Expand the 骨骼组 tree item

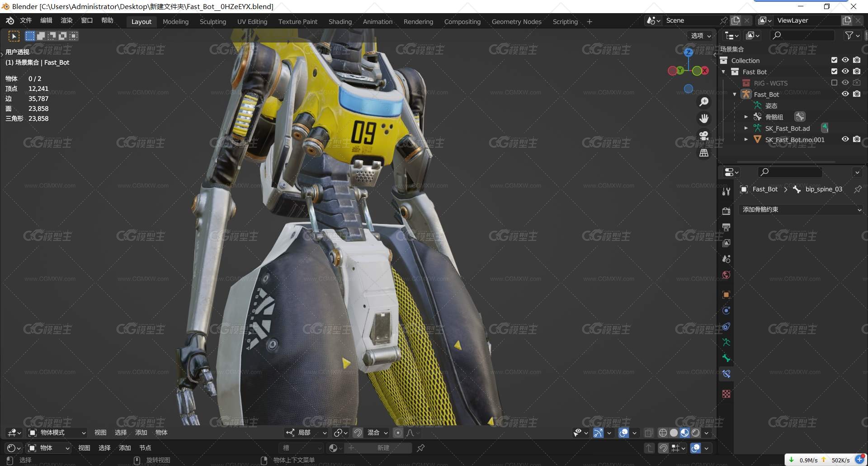[746, 117]
